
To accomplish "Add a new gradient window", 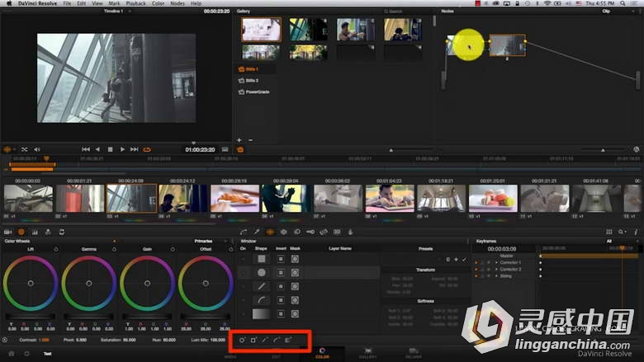I will pyautogui.click(x=288, y=340).
